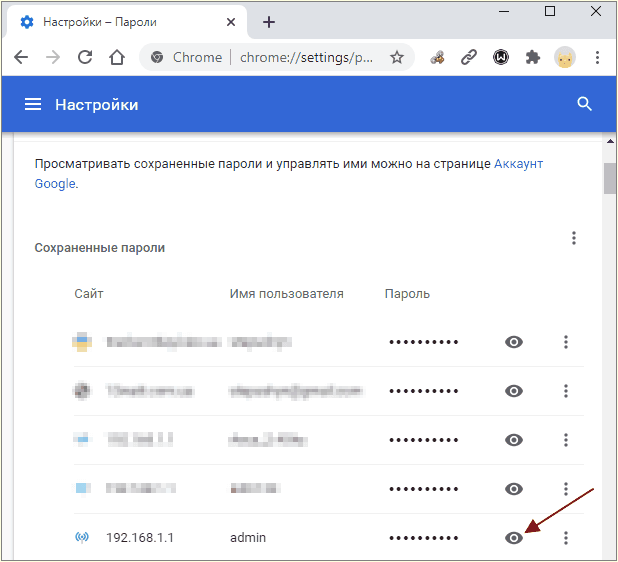Select the Настройки – Пароли tab

tap(125, 22)
